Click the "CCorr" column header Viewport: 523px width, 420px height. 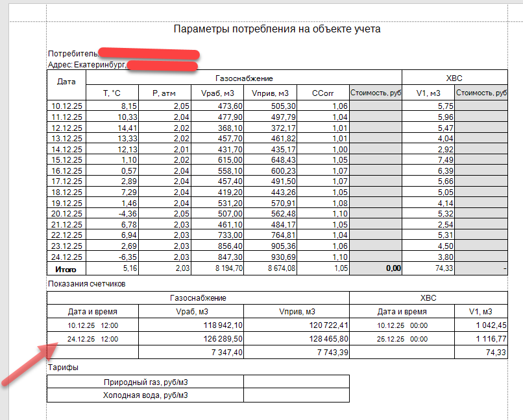click(322, 93)
